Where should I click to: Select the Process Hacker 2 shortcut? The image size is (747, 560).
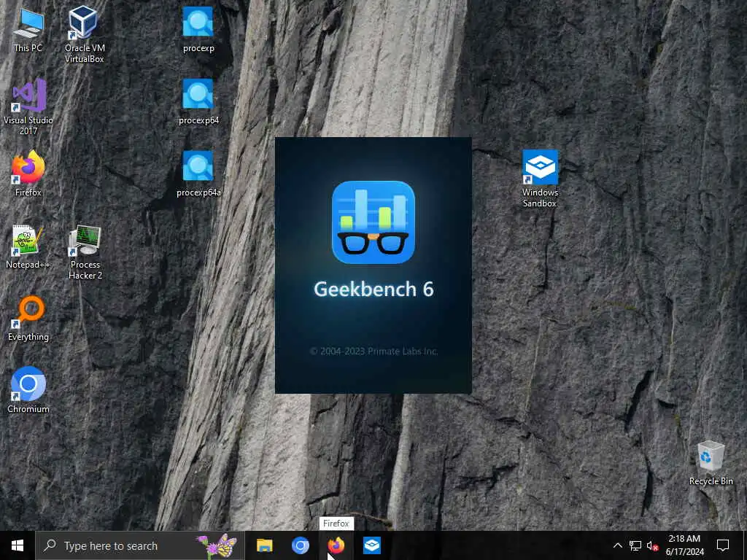coord(85,252)
